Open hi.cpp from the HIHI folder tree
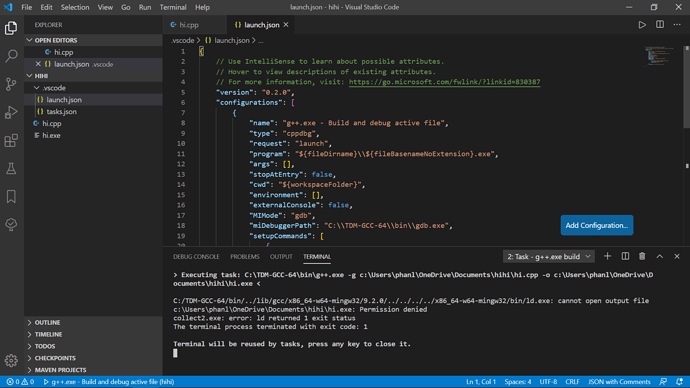Viewport: 690px width, 388px height. tap(93, 124)
